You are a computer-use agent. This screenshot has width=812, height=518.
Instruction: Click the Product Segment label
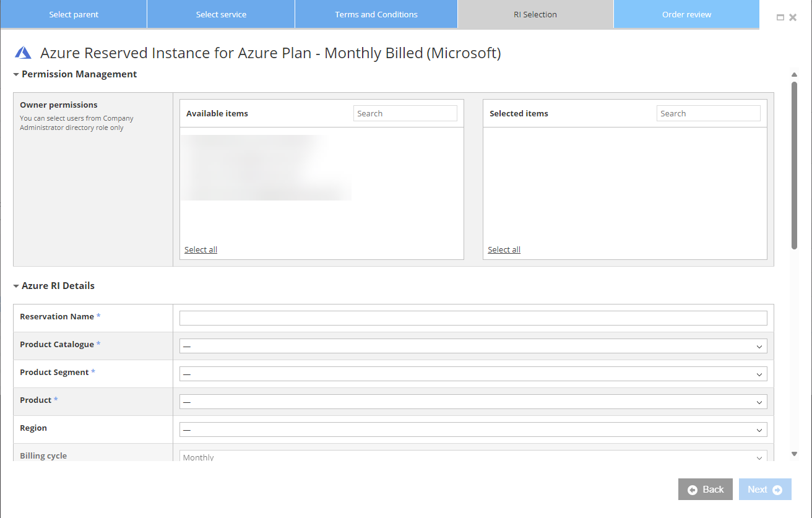tap(54, 372)
